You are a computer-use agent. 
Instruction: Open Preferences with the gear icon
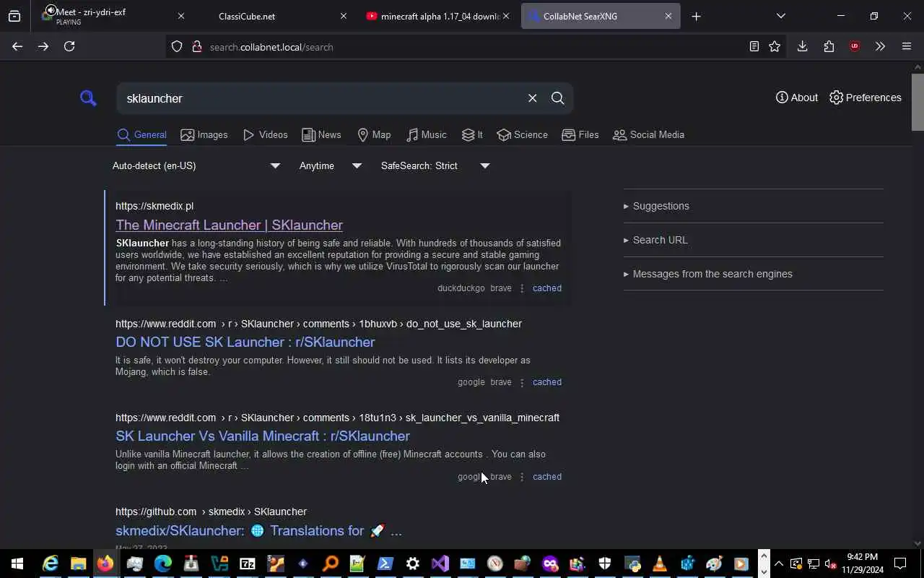(x=866, y=98)
